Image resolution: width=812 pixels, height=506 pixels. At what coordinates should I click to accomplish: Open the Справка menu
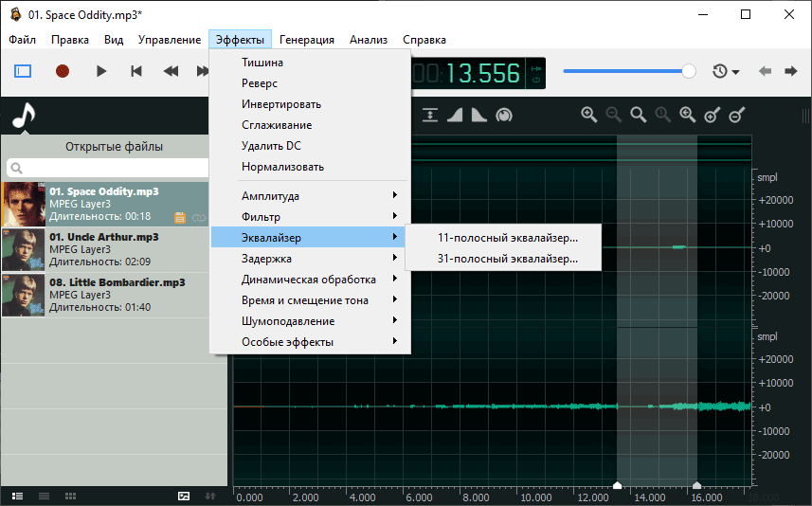coord(424,40)
